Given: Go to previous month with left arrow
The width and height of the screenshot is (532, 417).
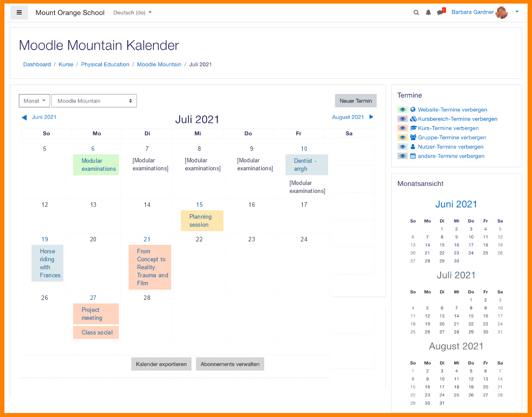Looking at the screenshot, I should pos(24,118).
